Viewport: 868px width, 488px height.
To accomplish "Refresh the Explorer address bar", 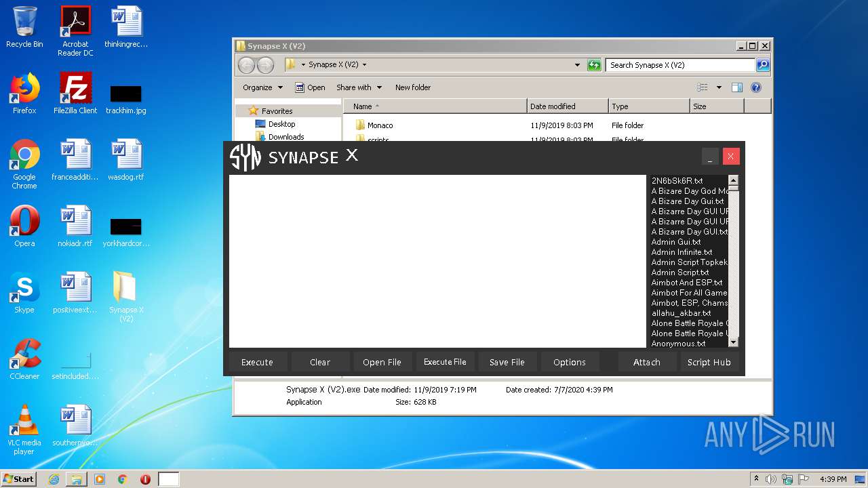I will point(594,65).
